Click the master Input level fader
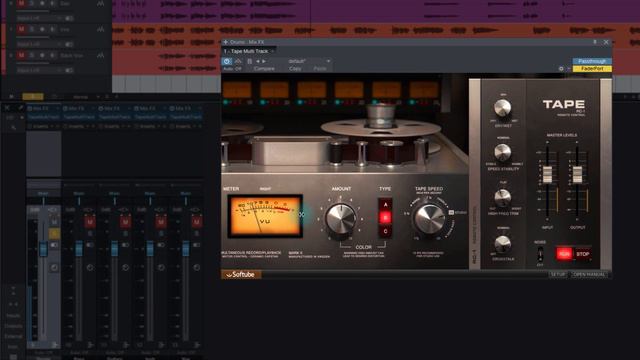This screenshot has width=640, height=360. 547,175
